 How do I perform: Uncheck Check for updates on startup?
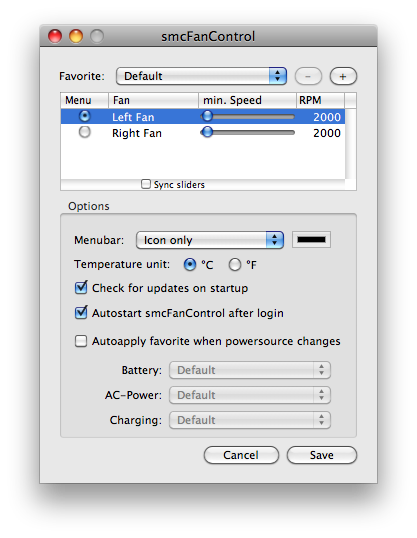81,288
